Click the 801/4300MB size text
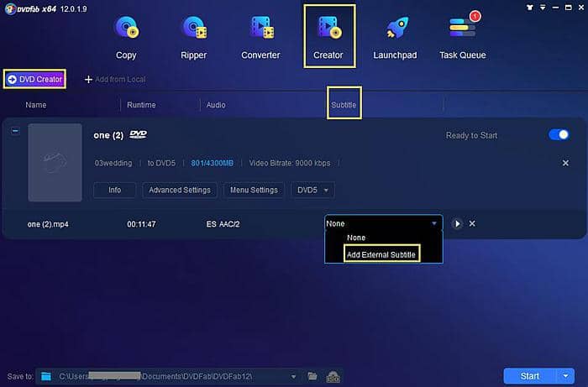 [x=213, y=163]
